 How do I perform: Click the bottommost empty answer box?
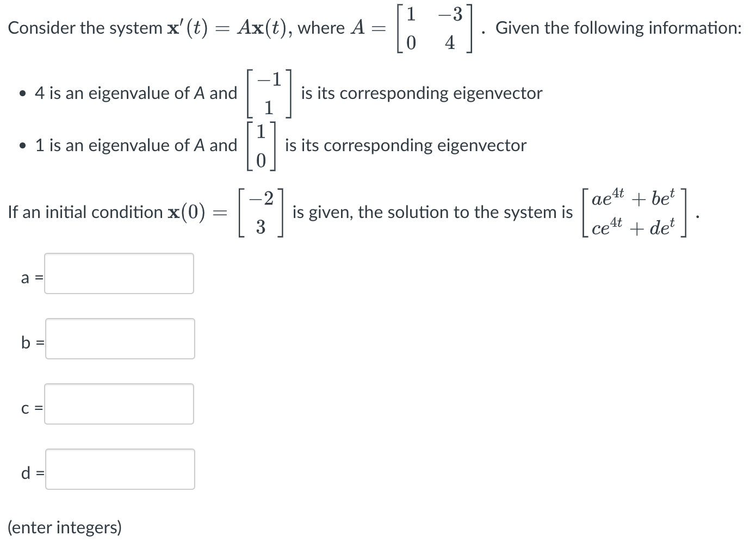pos(120,469)
